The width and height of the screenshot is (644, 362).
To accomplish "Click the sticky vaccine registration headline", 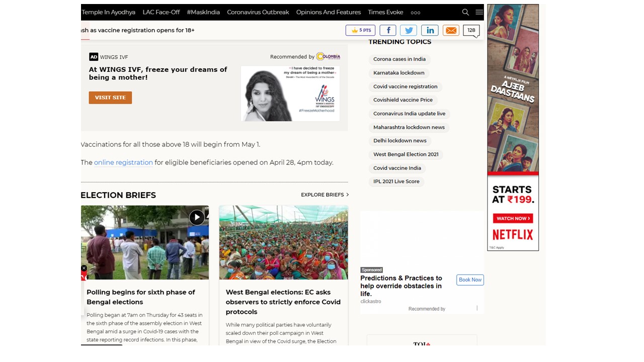I will point(138,30).
